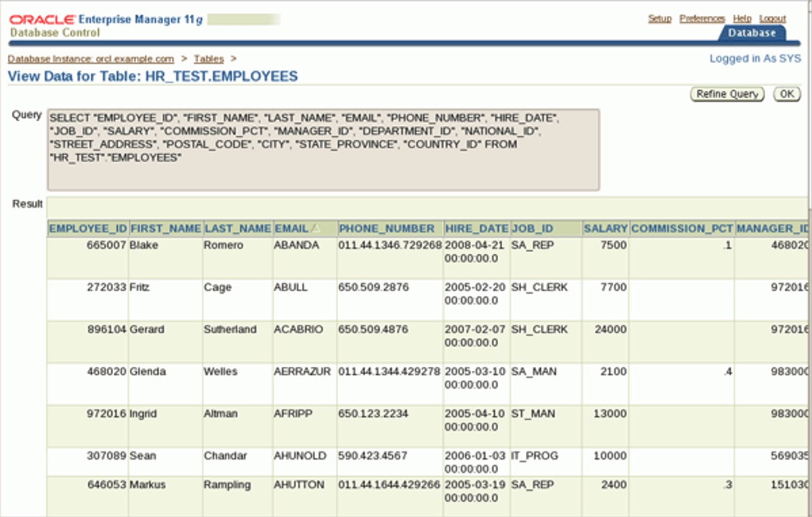Select salary cell 24000
This screenshot has width=812, height=517.
tap(610, 329)
